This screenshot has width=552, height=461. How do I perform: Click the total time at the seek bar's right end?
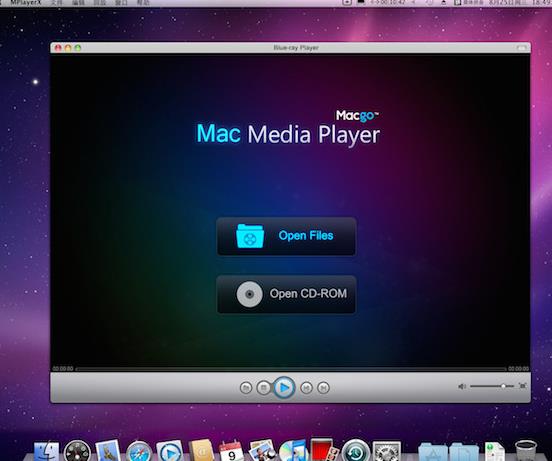pos(519,368)
